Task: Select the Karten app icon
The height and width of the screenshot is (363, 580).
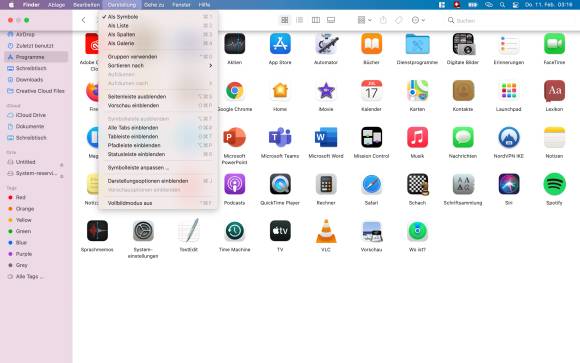Action: tap(417, 91)
